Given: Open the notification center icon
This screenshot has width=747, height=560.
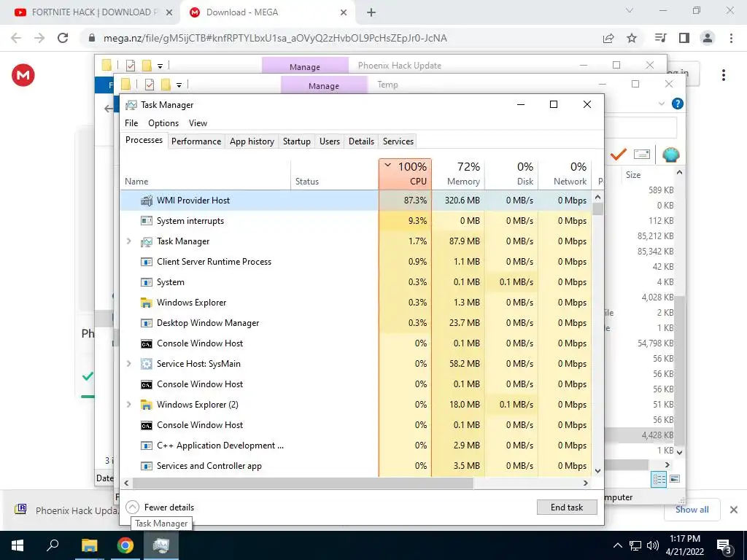Looking at the screenshot, I should pos(724,545).
